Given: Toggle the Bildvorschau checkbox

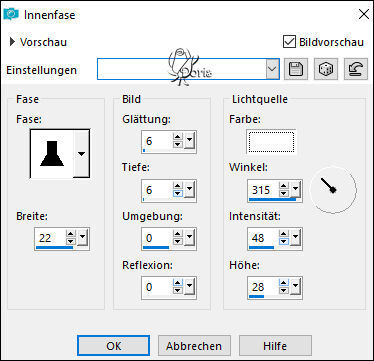Looking at the screenshot, I should coord(289,42).
